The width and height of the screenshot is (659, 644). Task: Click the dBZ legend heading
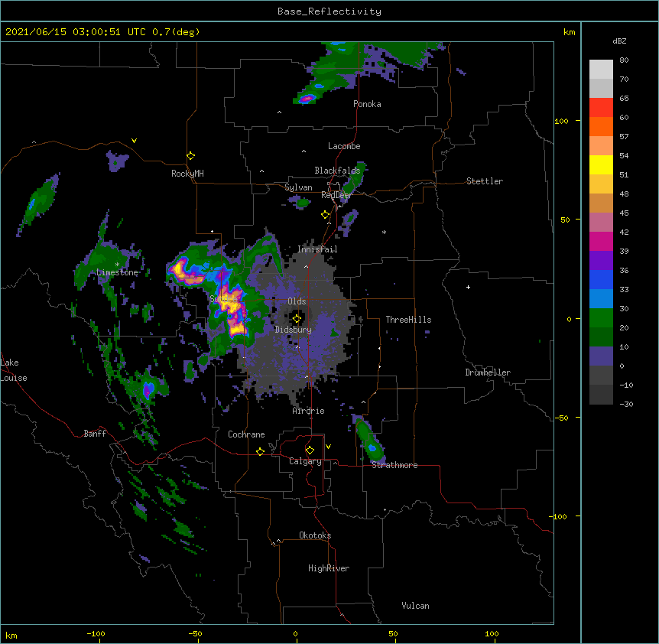[x=619, y=41]
